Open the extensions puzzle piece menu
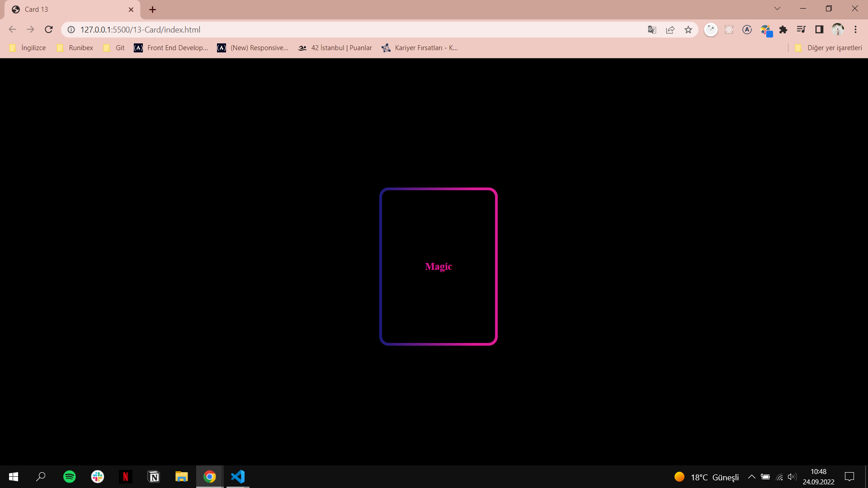The image size is (868, 488). click(x=783, y=29)
